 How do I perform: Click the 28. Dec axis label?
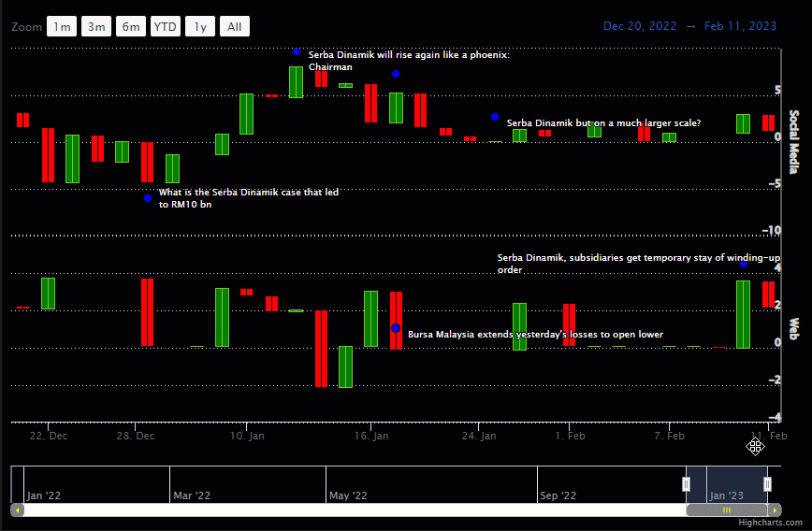(x=136, y=436)
